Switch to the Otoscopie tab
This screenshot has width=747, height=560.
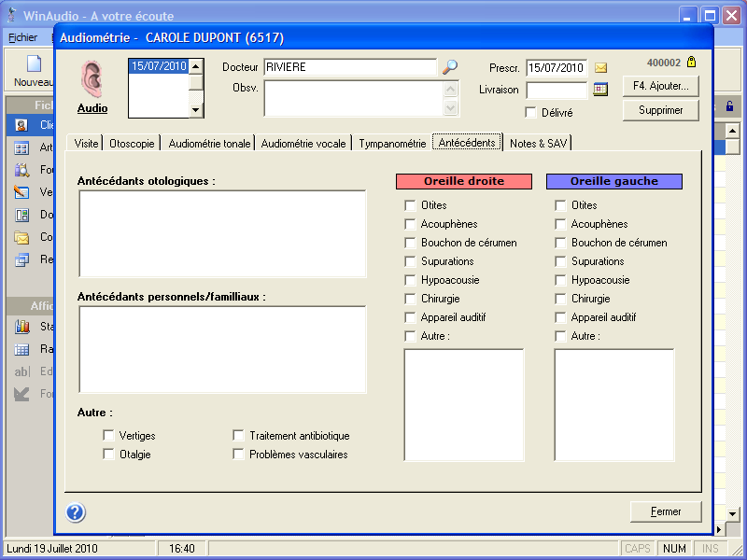(132, 144)
